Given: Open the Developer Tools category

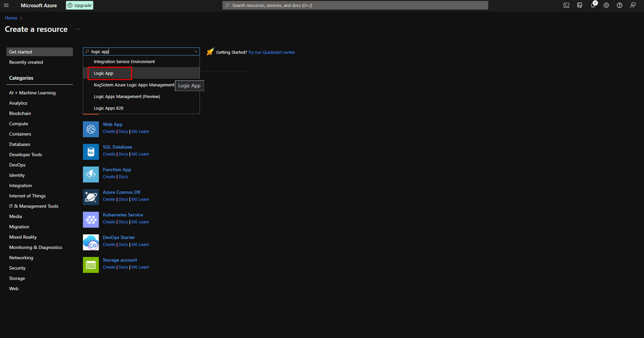Looking at the screenshot, I should pyautogui.click(x=26, y=155).
